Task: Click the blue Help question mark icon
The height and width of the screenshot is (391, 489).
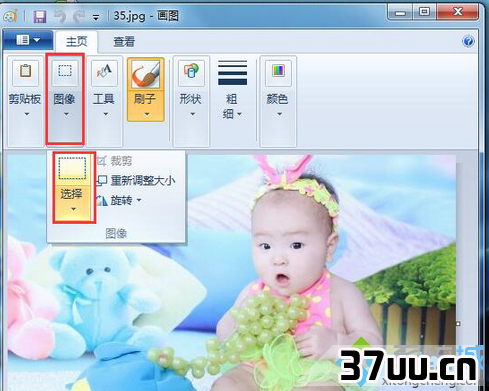Action: pos(468,41)
